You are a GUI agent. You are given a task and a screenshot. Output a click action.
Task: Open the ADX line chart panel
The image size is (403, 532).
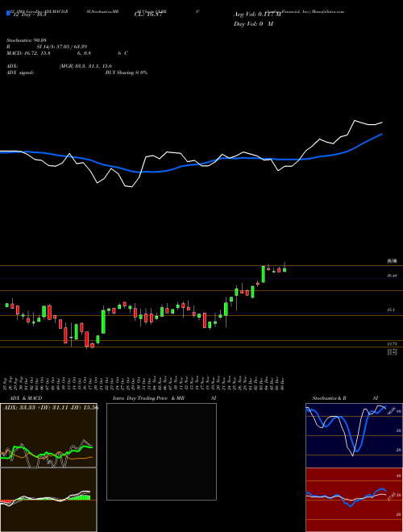[x=48, y=435]
